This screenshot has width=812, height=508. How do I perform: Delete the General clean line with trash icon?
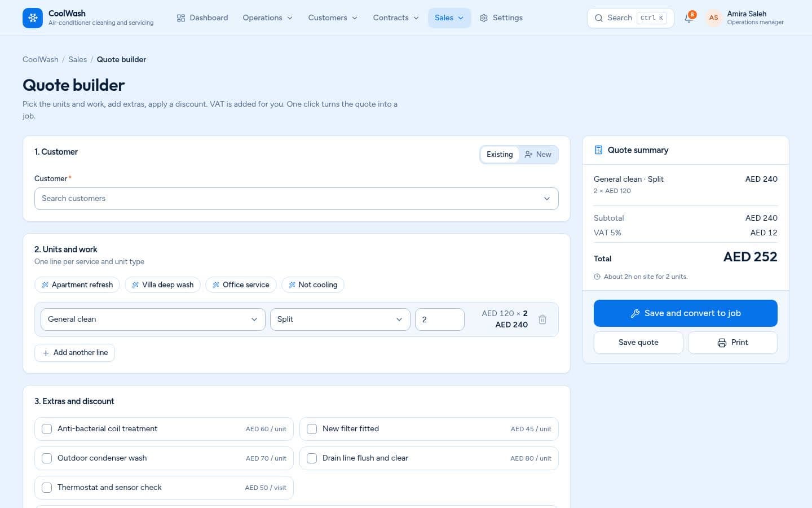coord(542,319)
